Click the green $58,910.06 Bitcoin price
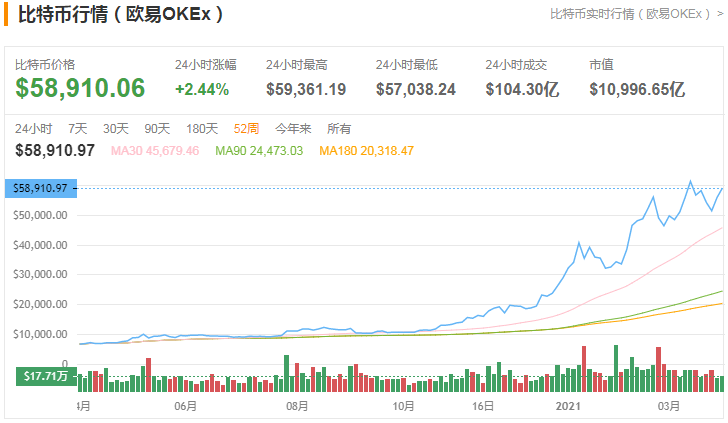Screen dimensions: 728x423 coord(81,88)
